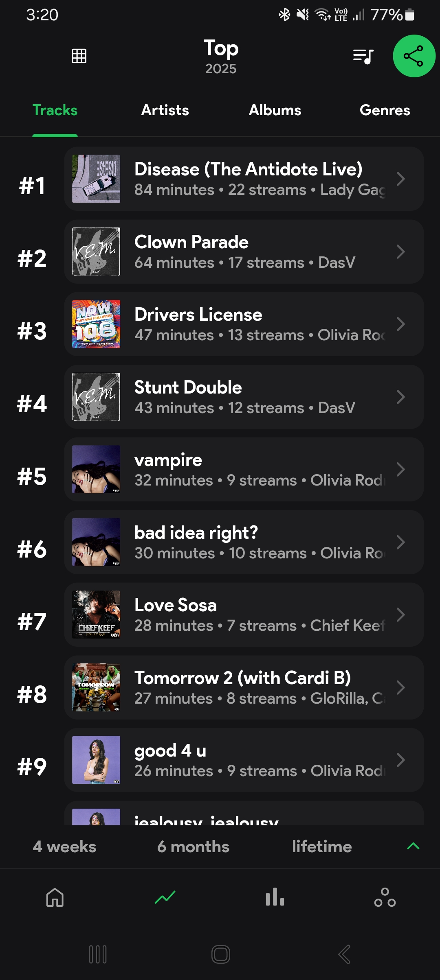Open the home tab icon
Viewport: 440px width, 980px height.
[55, 897]
